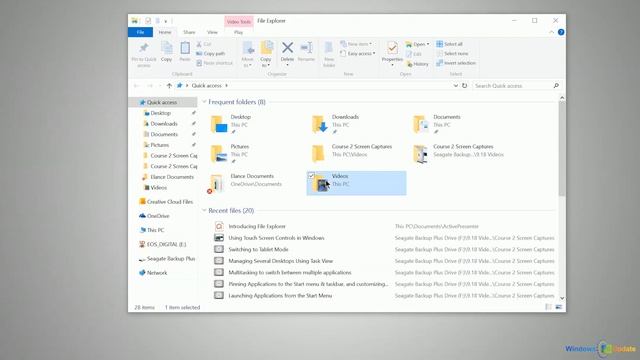Click Select all
This screenshot has height=360, width=640.
449,44
